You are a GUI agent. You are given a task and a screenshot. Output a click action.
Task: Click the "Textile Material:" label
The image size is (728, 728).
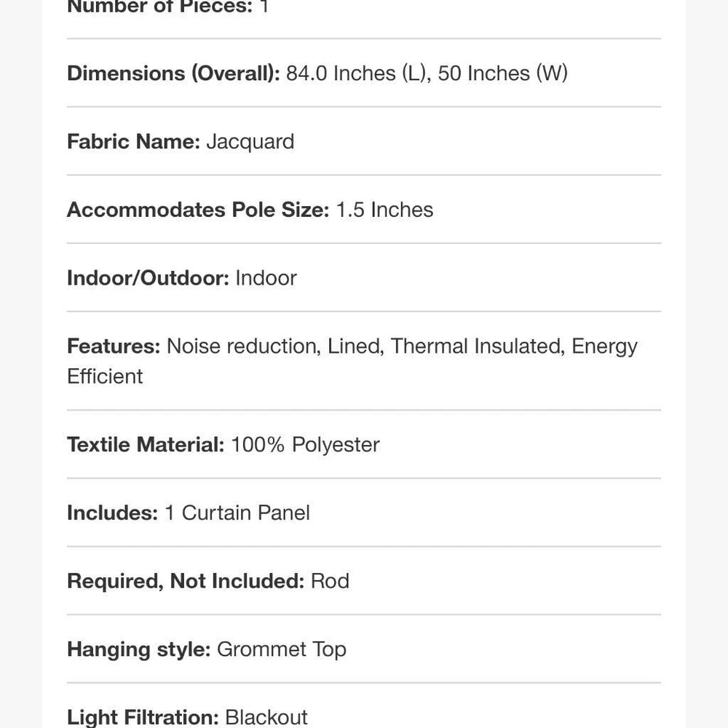click(146, 445)
